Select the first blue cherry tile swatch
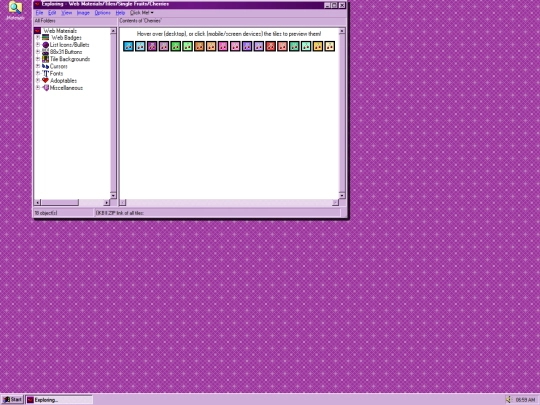540x405 pixels. click(128, 46)
